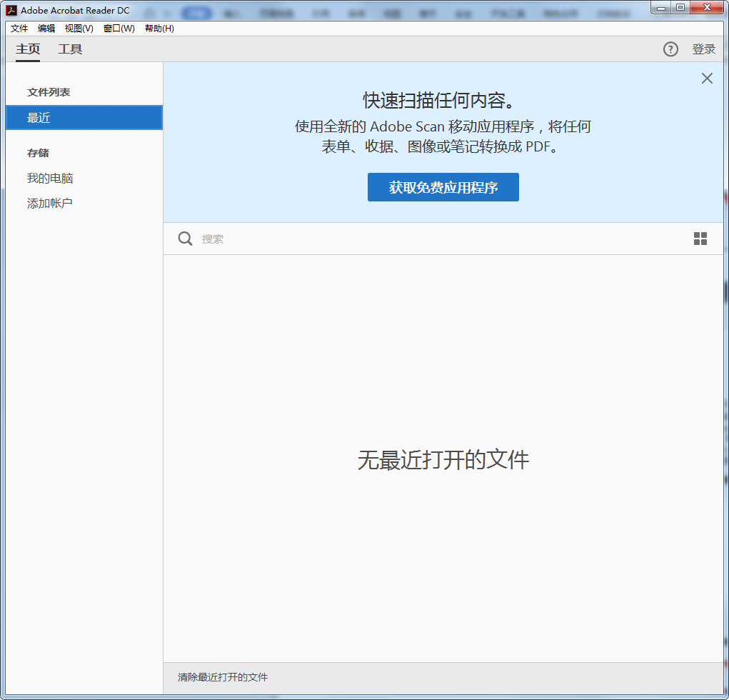Click the help question mark icon
This screenshot has height=700, width=729.
click(x=670, y=49)
